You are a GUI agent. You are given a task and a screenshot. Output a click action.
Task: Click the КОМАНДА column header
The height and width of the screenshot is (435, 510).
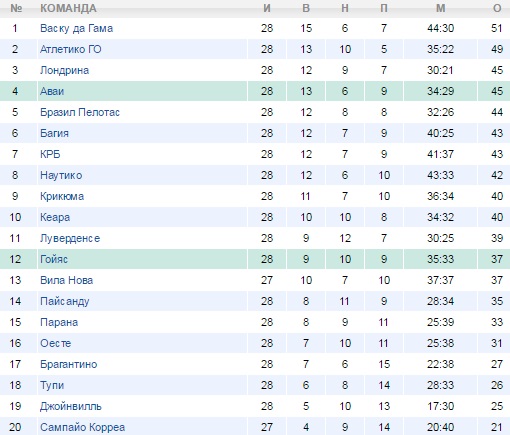[x=68, y=8]
